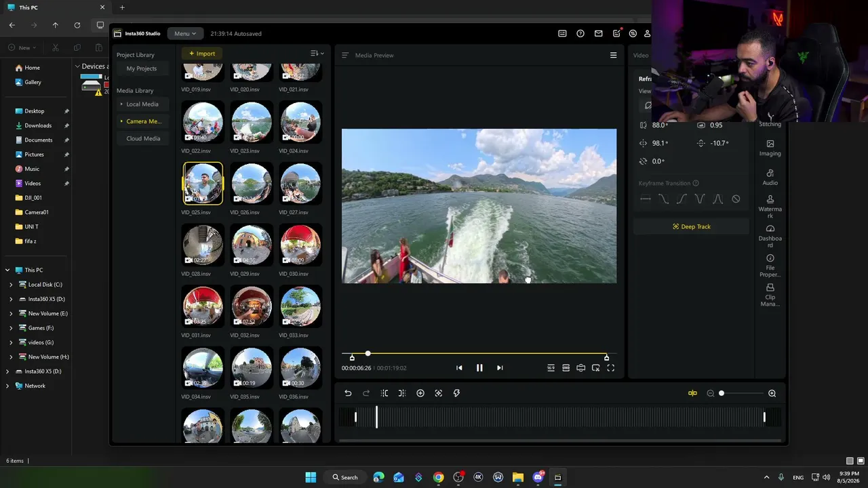Show Keyframe Transition help tooltip icon
Image resolution: width=868 pixels, height=488 pixels.
[696, 183]
